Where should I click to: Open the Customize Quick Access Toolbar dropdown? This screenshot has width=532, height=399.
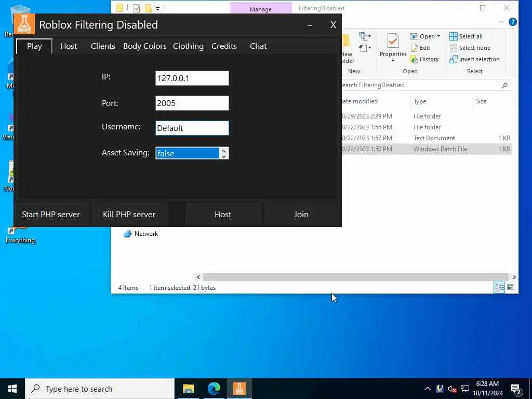pos(158,8)
